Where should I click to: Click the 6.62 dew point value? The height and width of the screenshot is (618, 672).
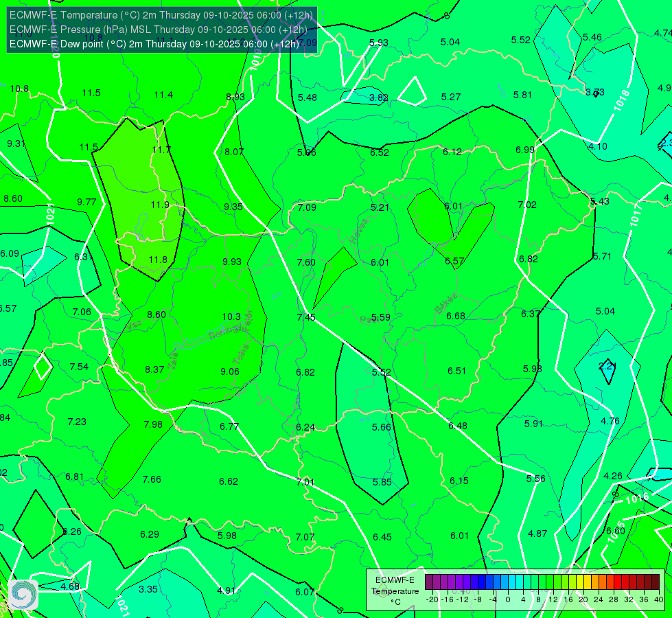click(229, 481)
